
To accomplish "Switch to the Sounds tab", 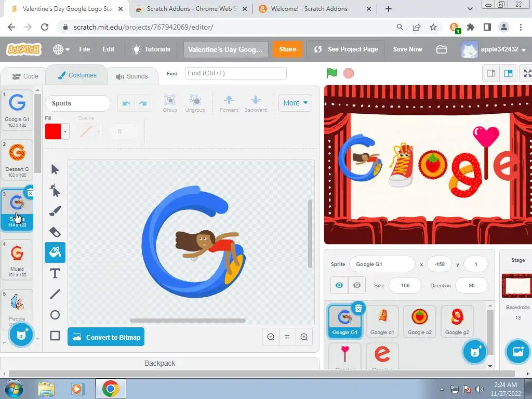I will tap(132, 76).
